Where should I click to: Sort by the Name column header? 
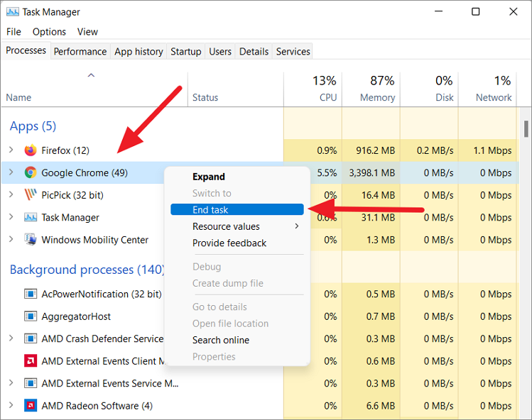94,89
